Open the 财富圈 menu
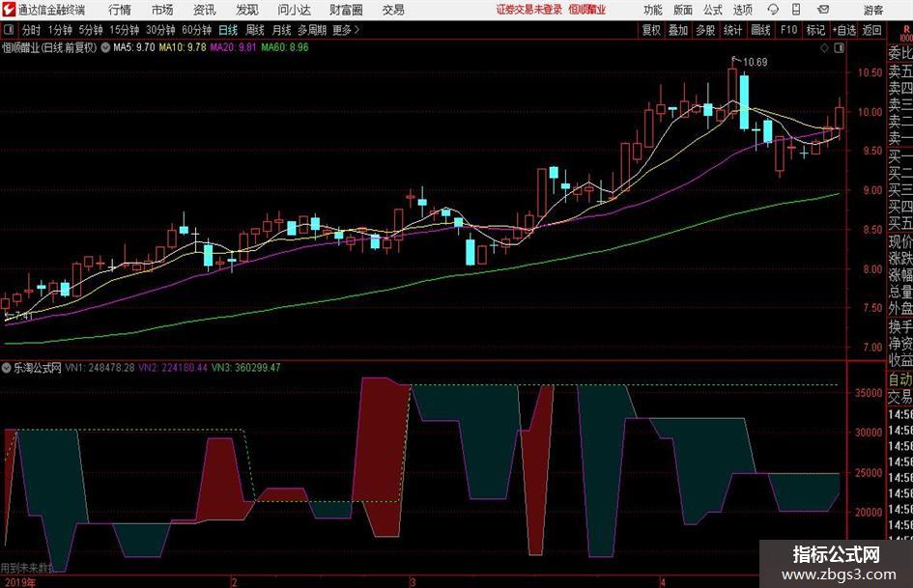Viewport: 913px width, 588px height. [x=346, y=10]
